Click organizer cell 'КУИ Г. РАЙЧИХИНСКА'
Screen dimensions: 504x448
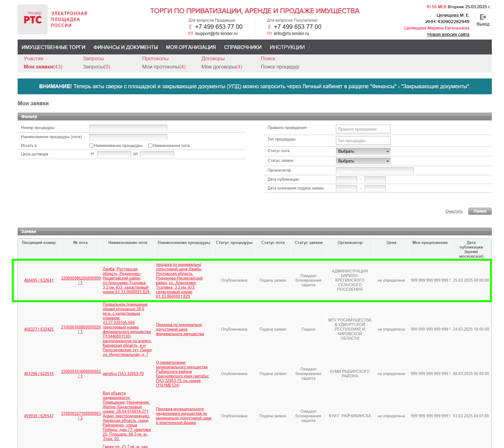pyautogui.click(x=350, y=416)
